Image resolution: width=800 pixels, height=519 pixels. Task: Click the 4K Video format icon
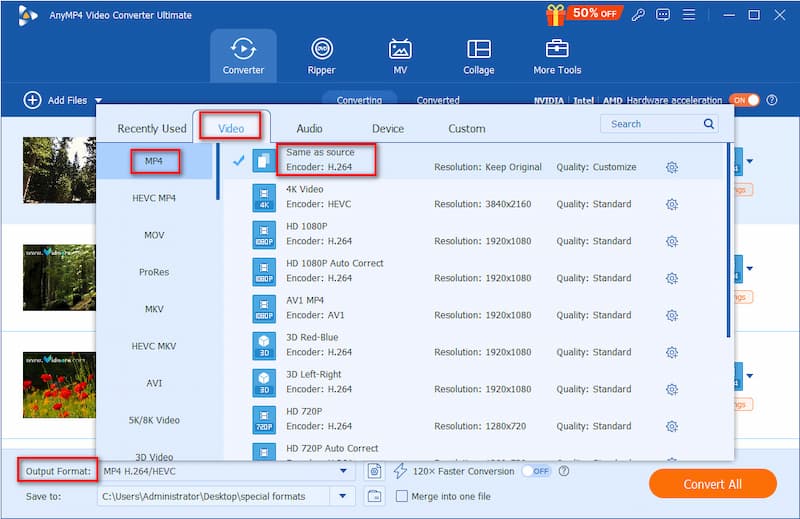click(x=264, y=197)
